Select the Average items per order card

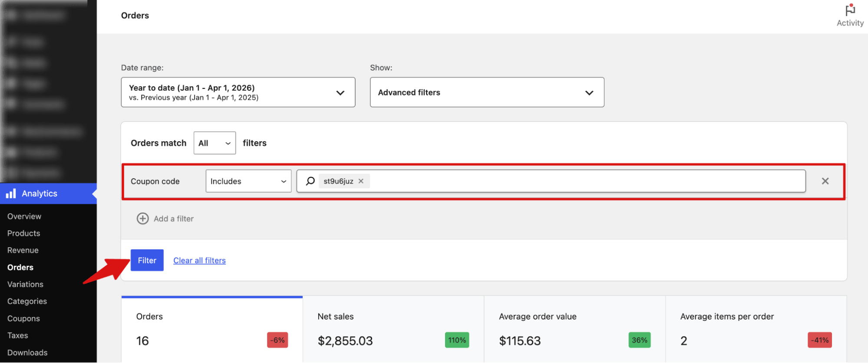coord(756,329)
